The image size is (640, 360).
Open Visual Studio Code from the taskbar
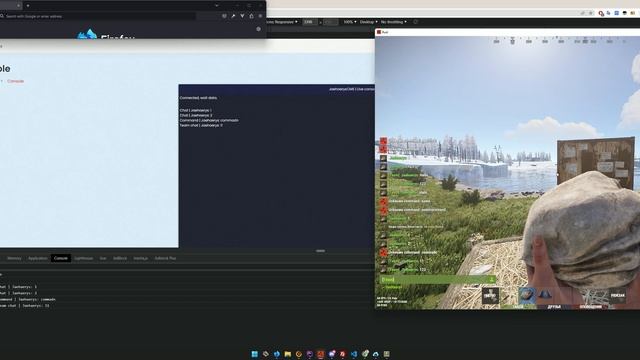point(354,354)
